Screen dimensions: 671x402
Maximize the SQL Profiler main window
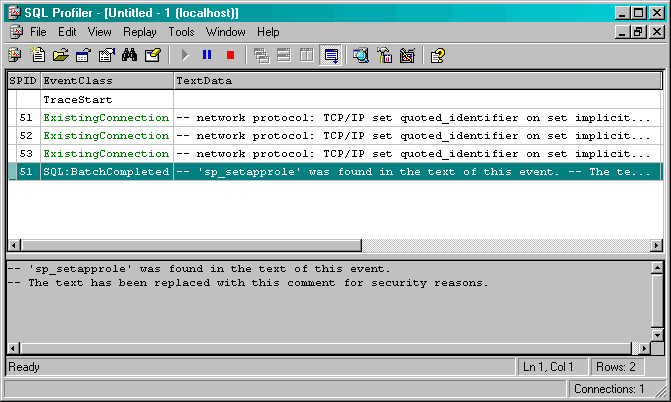tap(638, 13)
